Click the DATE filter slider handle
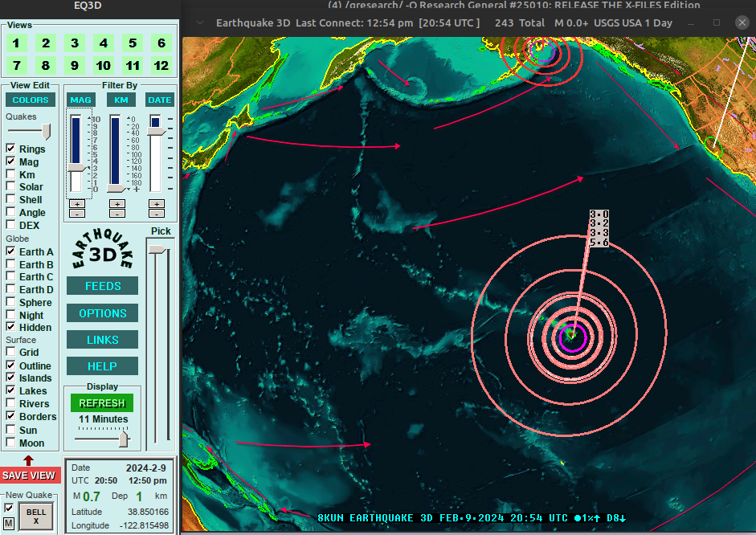The width and height of the screenshot is (756, 535). [156, 131]
